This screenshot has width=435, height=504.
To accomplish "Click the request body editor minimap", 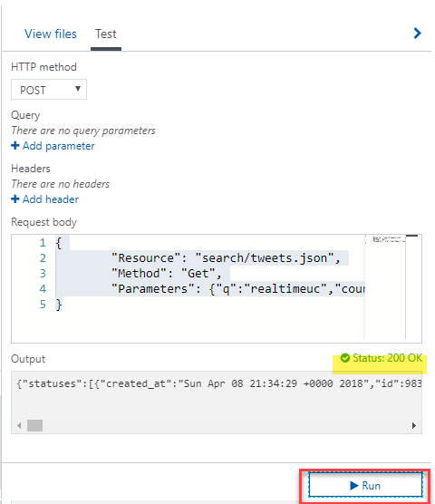I will (x=385, y=286).
